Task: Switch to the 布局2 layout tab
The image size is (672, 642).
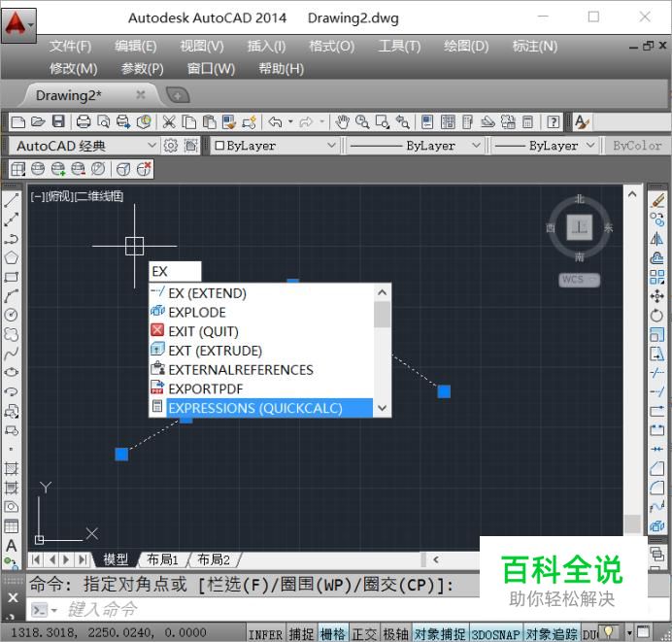Action: pos(214,559)
